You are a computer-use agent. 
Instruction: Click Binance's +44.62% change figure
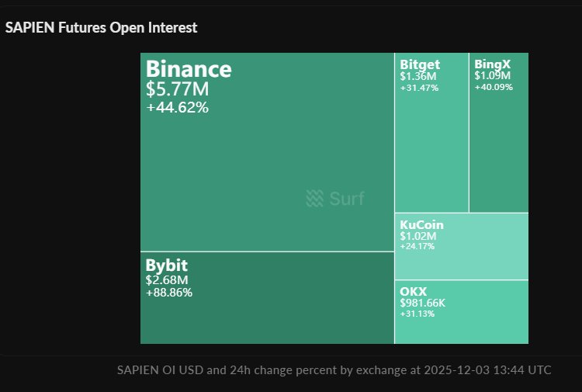pyautogui.click(x=177, y=108)
